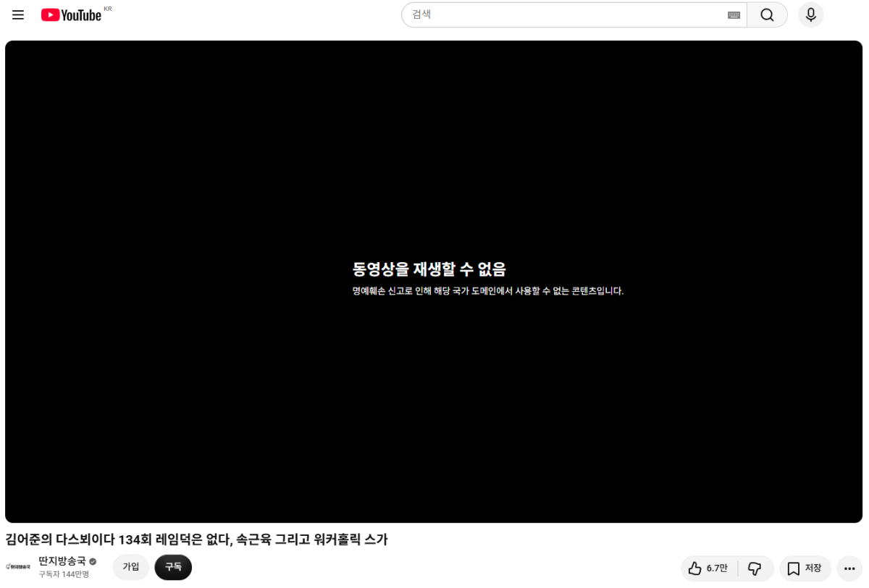This screenshot has height=588, width=869.
Task: Open the 딴지방송국 channel name link
Action: pyautogui.click(x=62, y=560)
